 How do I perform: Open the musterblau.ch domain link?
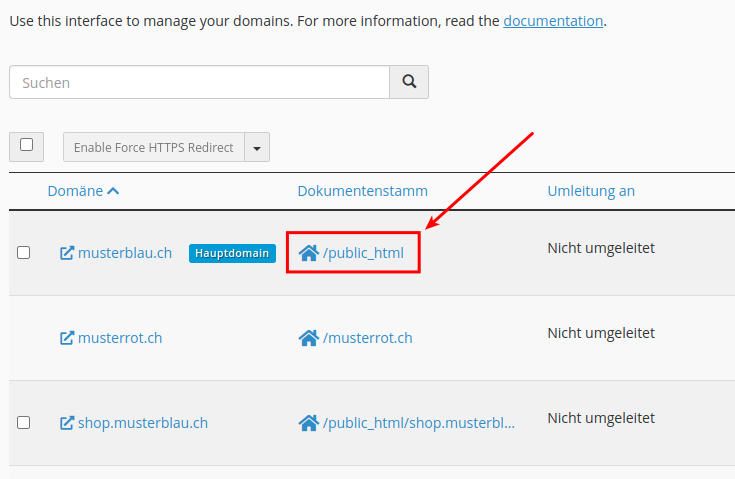(x=125, y=253)
